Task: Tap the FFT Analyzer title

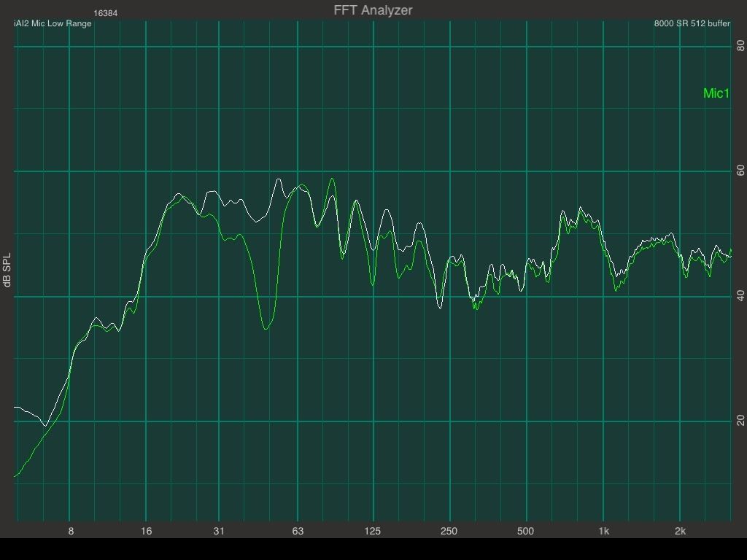Action: click(373, 10)
